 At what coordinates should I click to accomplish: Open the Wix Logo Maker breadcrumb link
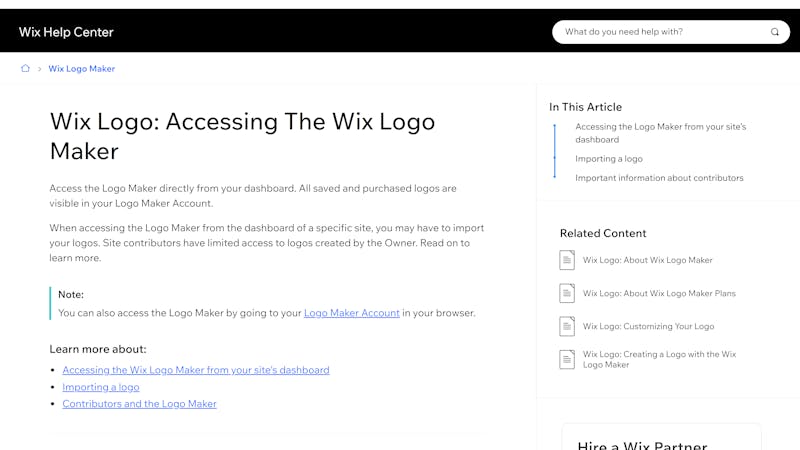click(82, 68)
